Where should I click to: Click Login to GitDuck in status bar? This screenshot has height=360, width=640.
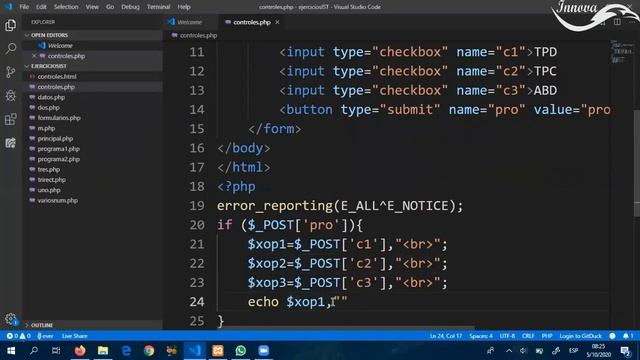[580, 336]
